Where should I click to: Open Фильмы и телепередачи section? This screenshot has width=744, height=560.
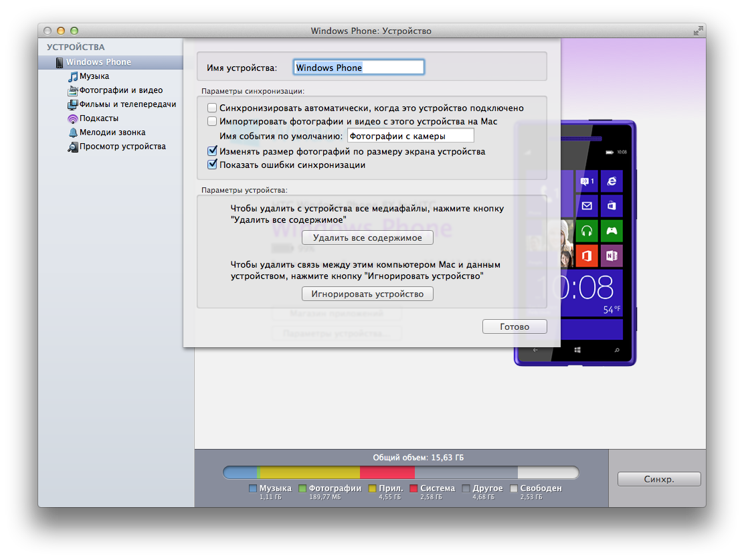coord(127,104)
